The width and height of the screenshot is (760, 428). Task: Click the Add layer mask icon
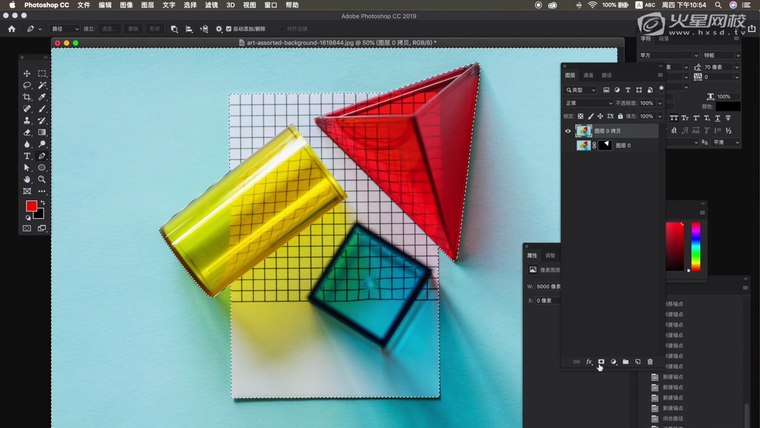click(x=601, y=361)
